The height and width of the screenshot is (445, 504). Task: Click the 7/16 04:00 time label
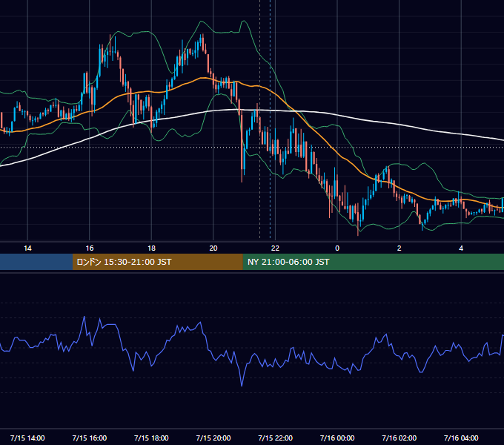tap(461, 438)
